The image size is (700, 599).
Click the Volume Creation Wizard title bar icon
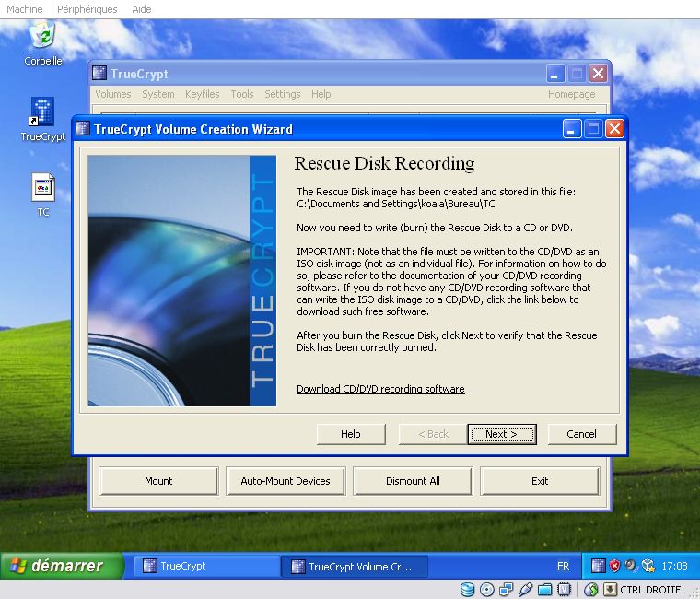(x=83, y=129)
